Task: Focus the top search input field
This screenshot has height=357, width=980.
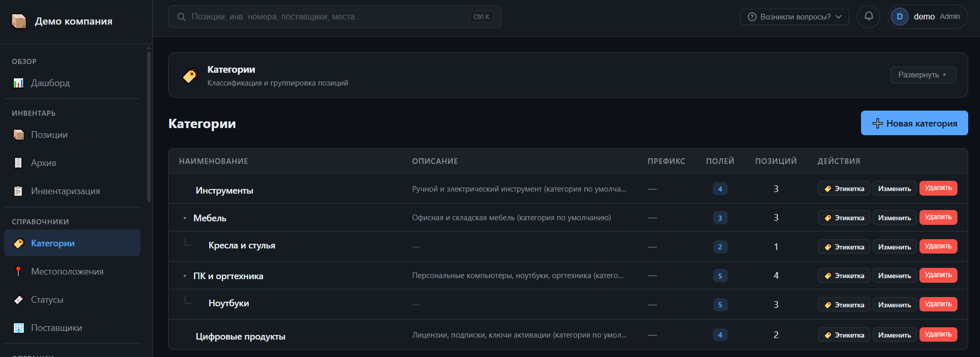Action: coord(334,17)
